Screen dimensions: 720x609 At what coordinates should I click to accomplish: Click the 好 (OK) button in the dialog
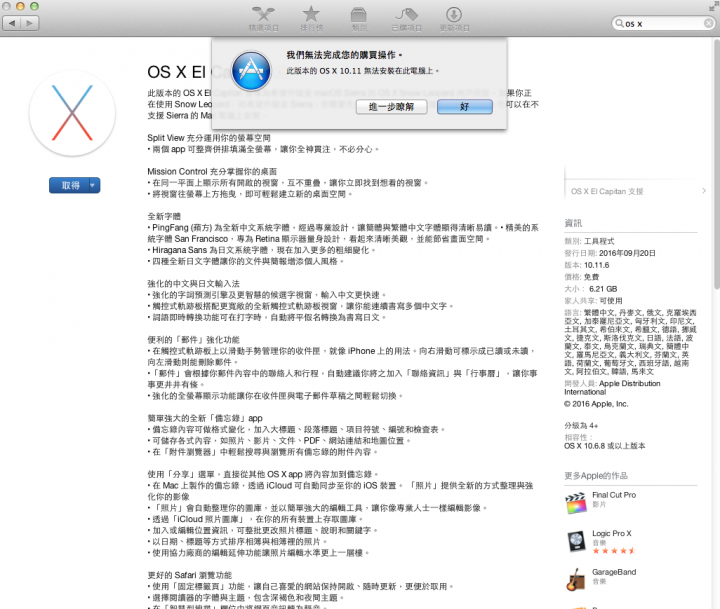[465, 107]
